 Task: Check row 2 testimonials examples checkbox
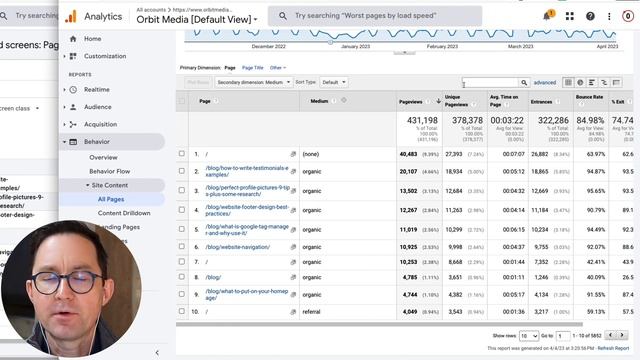182,171
